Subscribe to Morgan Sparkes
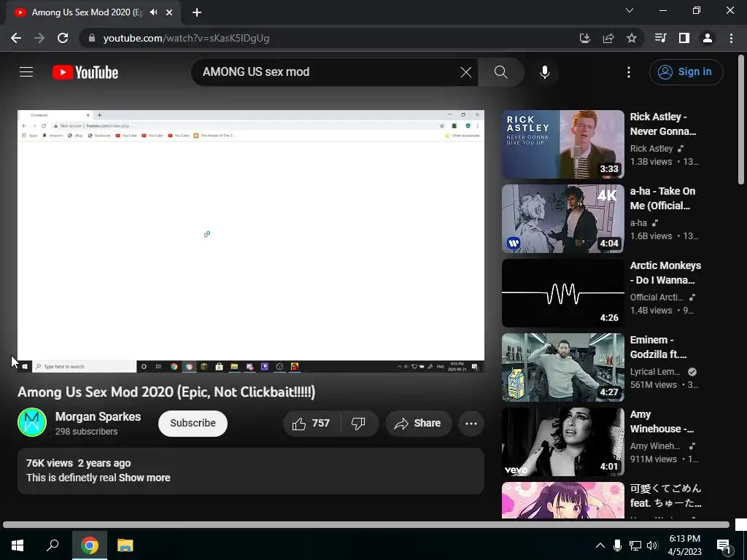 [x=193, y=424]
